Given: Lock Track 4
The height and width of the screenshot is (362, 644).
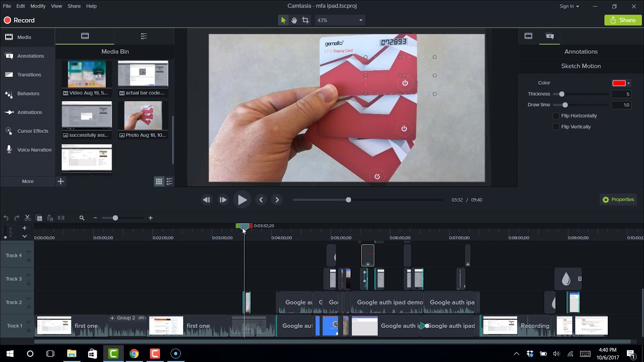Looking at the screenshot, I should point(29,260).
